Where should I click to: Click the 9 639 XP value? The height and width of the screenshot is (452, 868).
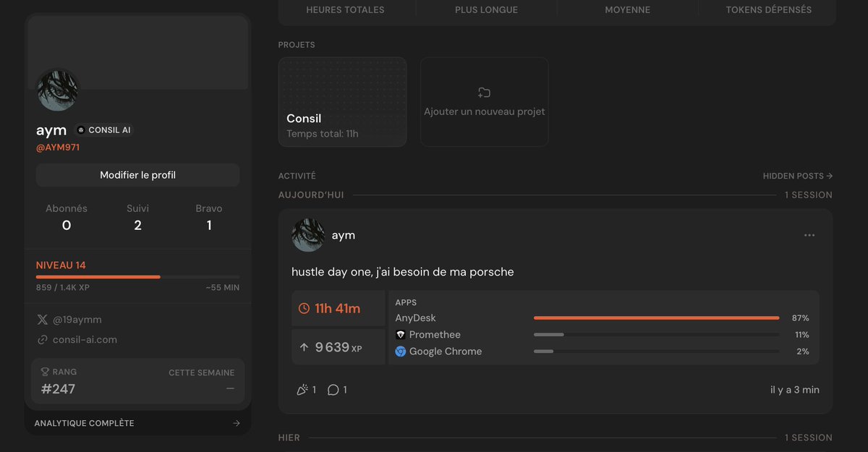(339, 348)
